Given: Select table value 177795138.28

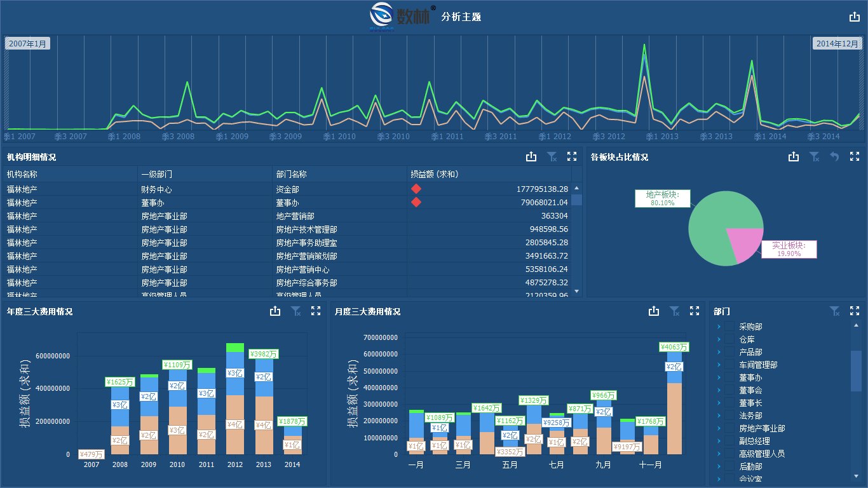Looking at the screenshot, I should pos(542,189).
